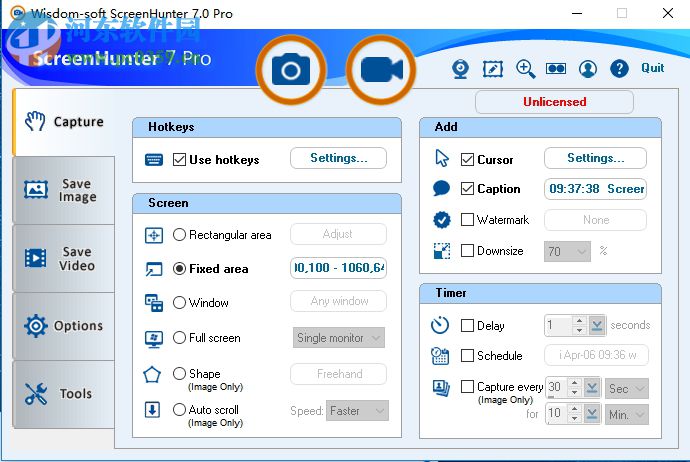Select the Auto scroll radio button
Screen dimensions: 690x462
coord(179,410)
